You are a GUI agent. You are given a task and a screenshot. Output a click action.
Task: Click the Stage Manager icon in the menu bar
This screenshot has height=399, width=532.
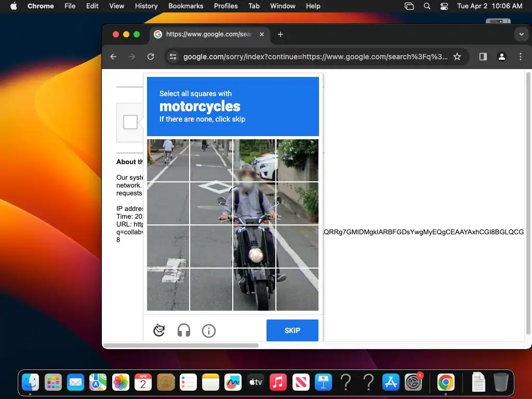(x=409, y=6)
